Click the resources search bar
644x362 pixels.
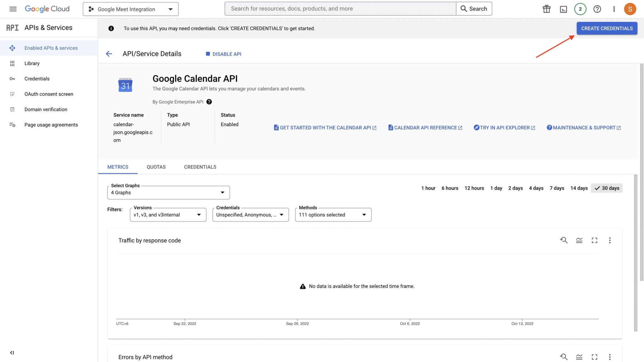[x=340, y=8]
